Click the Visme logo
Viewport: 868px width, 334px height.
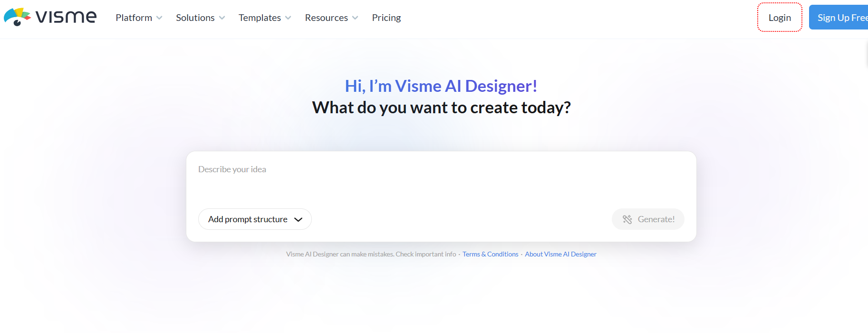click(x=50, y=17)
